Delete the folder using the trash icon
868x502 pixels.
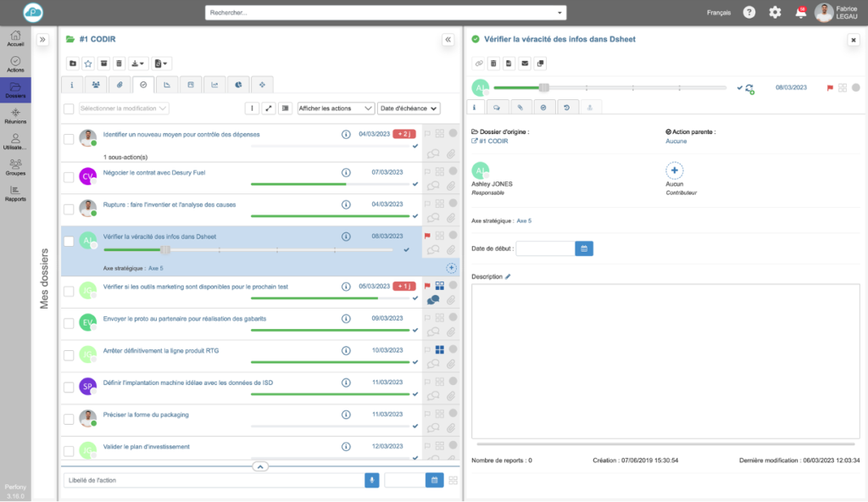[x=119, y=63]
